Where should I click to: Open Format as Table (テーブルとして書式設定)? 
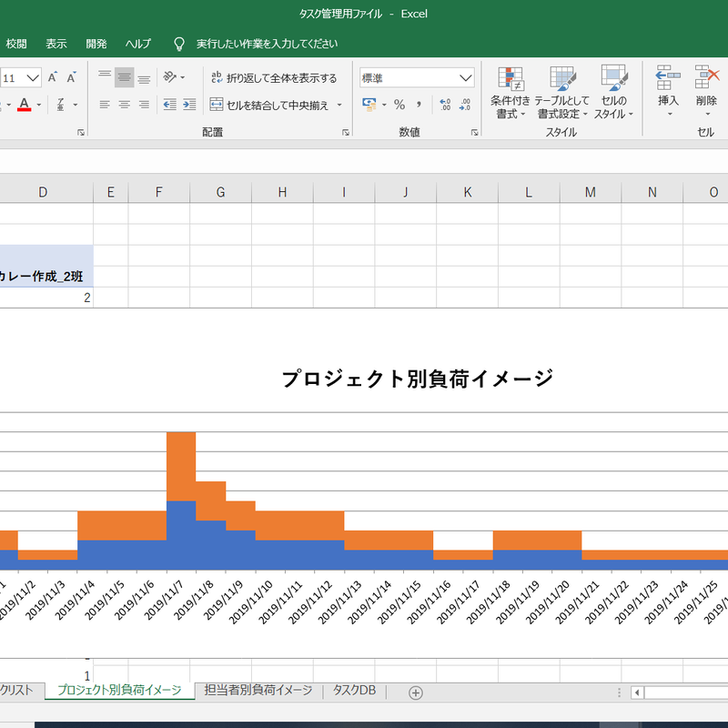(x=561, y=94)
